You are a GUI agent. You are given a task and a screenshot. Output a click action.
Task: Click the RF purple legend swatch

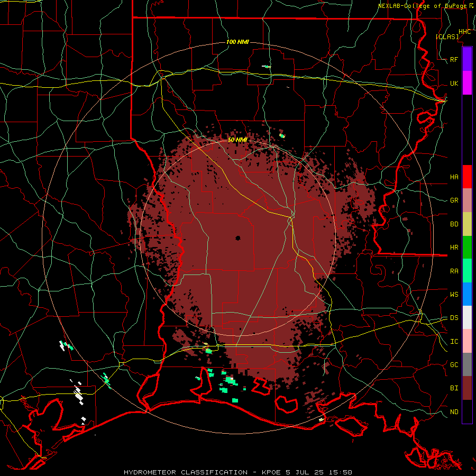tap(467, 59)
